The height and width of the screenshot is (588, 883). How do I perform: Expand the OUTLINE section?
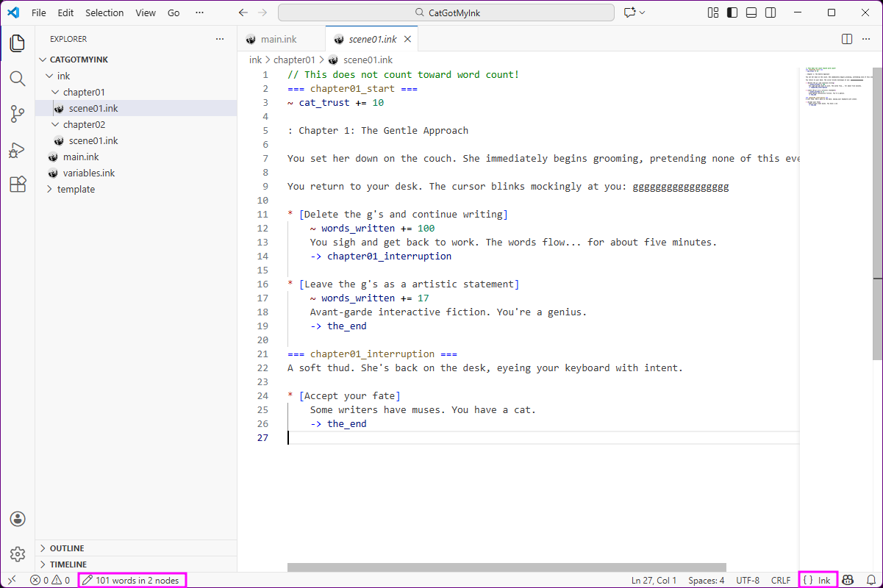67,548
